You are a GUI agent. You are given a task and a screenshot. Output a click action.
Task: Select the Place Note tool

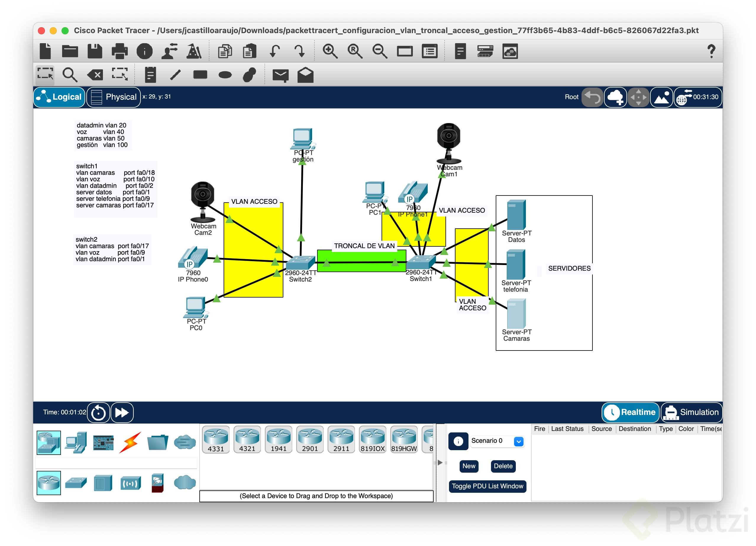click(x=150, y=75)
